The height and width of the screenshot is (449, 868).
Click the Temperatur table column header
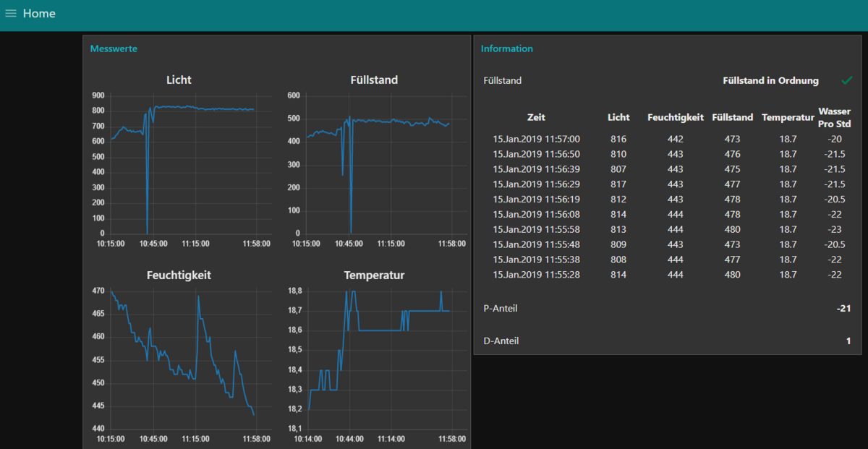click(x=788, y=117)
